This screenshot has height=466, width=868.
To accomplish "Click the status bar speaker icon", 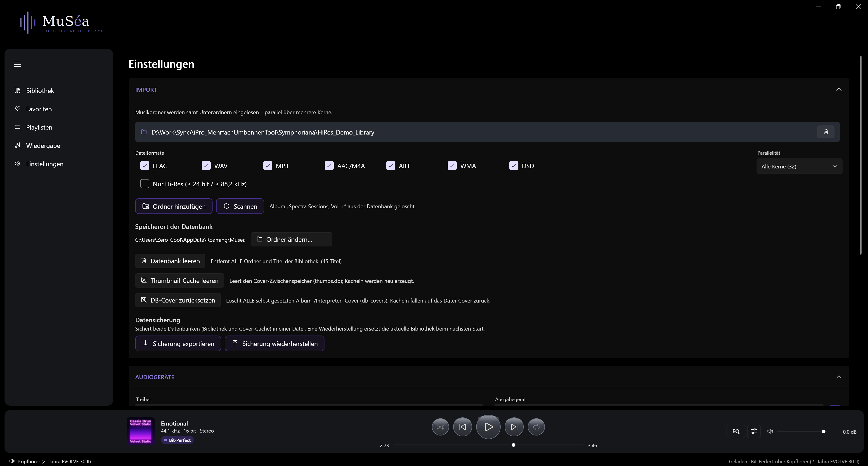I will (x=12, y=461).
